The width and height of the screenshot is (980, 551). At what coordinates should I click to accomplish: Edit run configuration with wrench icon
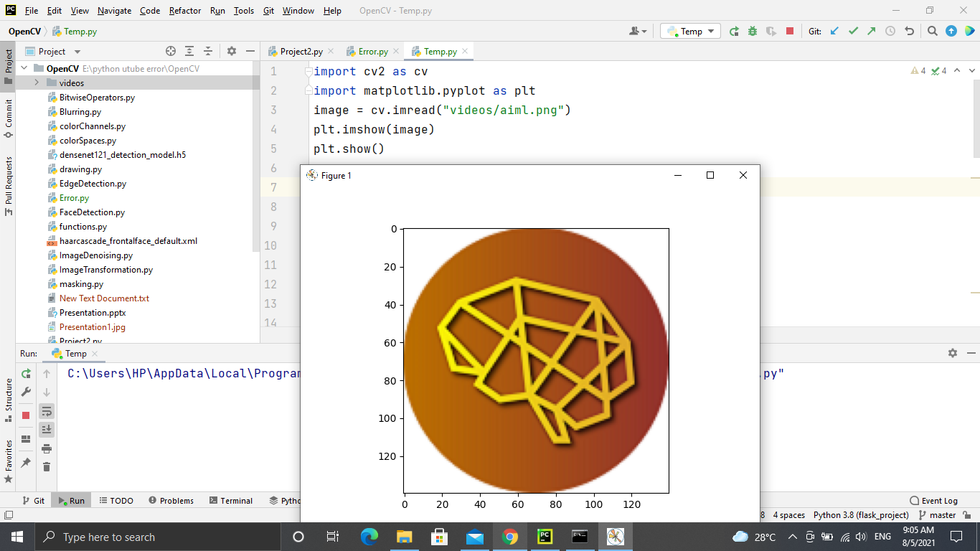(x=25, y=392)
